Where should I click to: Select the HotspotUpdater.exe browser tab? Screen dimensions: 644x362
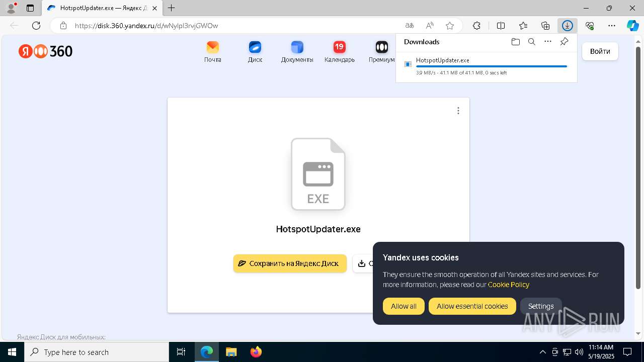[x=102, y=8]
